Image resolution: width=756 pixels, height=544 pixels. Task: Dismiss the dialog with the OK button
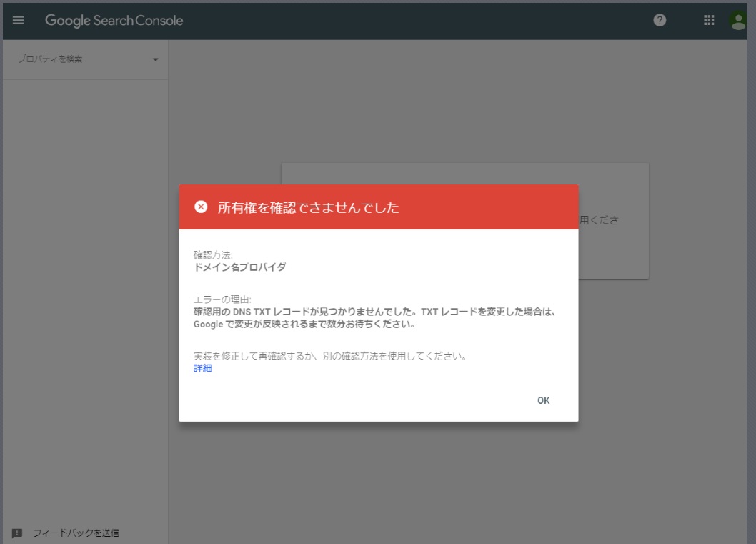[x=543, y=400]
